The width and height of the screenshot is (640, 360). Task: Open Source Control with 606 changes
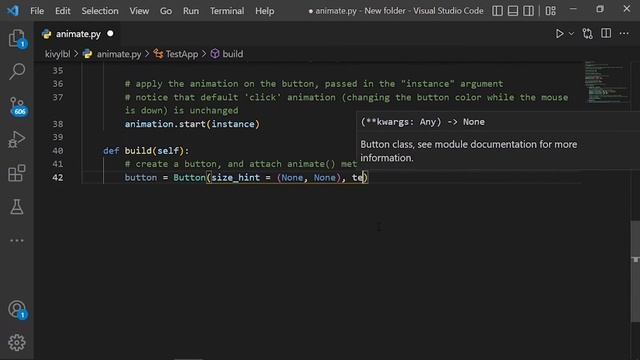click(x=18, y=106)
